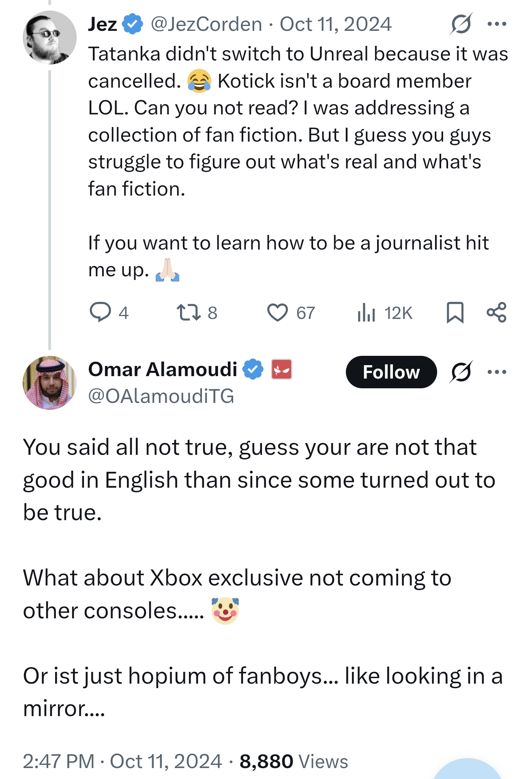The image size is (532, 779).
Task: Open more options on Omar's tweet
Action: coord(497,372)
